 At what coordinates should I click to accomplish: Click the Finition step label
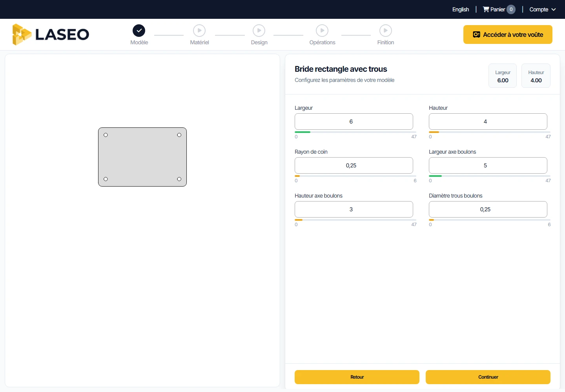point(386,42)
